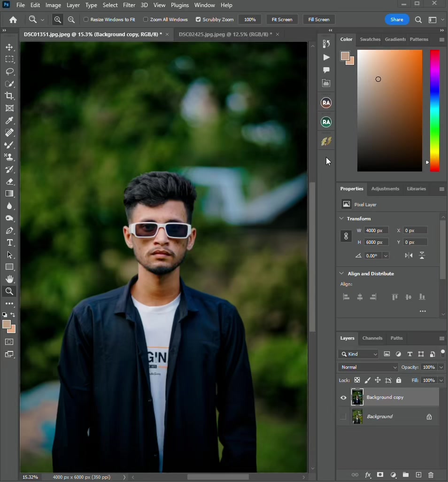Click the Home icon in options bar
Image resolution: width=448 pixels, height=482 pixels.
pos(13,20)
